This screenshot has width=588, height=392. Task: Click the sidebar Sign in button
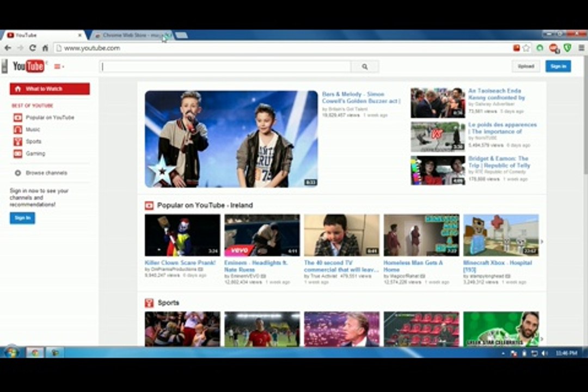[x=22, y=218]
